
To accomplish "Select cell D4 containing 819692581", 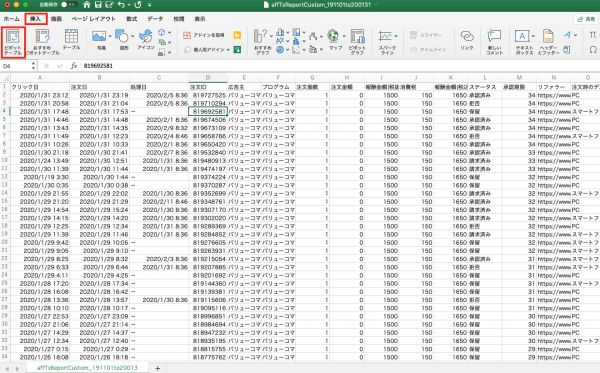I will pos(208,111).
